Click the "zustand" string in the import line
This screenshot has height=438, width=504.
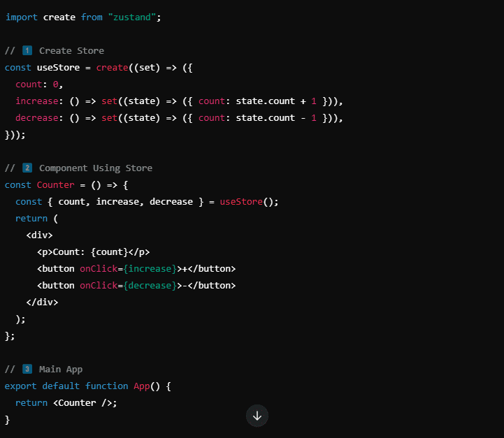pyautogui.click(x=132, y=17)
